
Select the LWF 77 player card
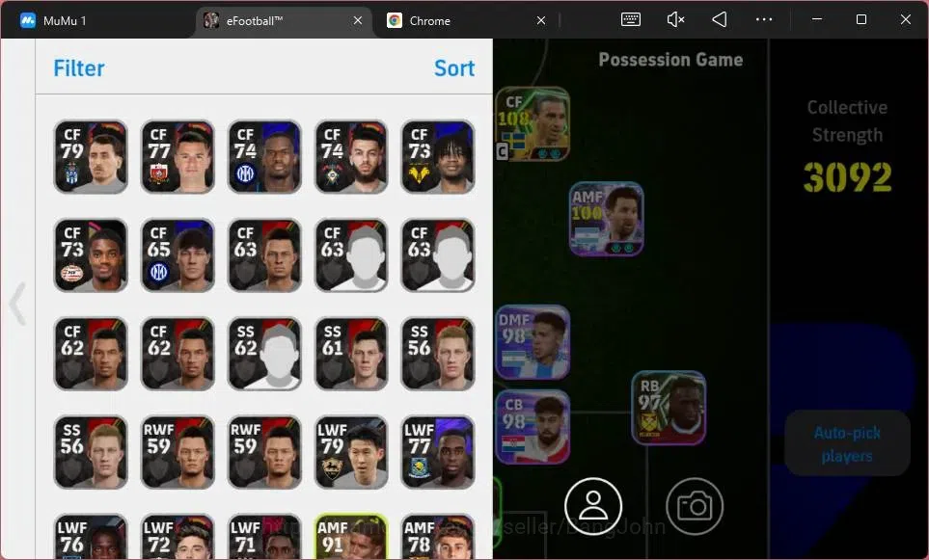point(438,452)
